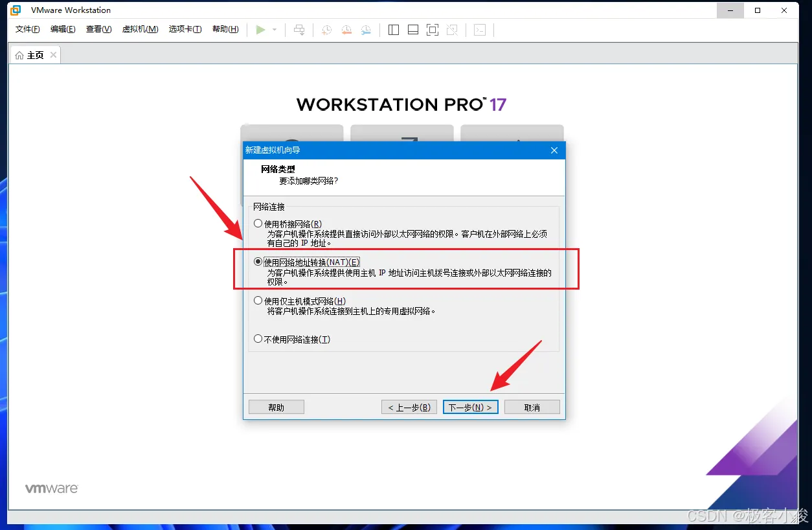
Task: Click the 网络连接 group label
Action: [269, 207]
